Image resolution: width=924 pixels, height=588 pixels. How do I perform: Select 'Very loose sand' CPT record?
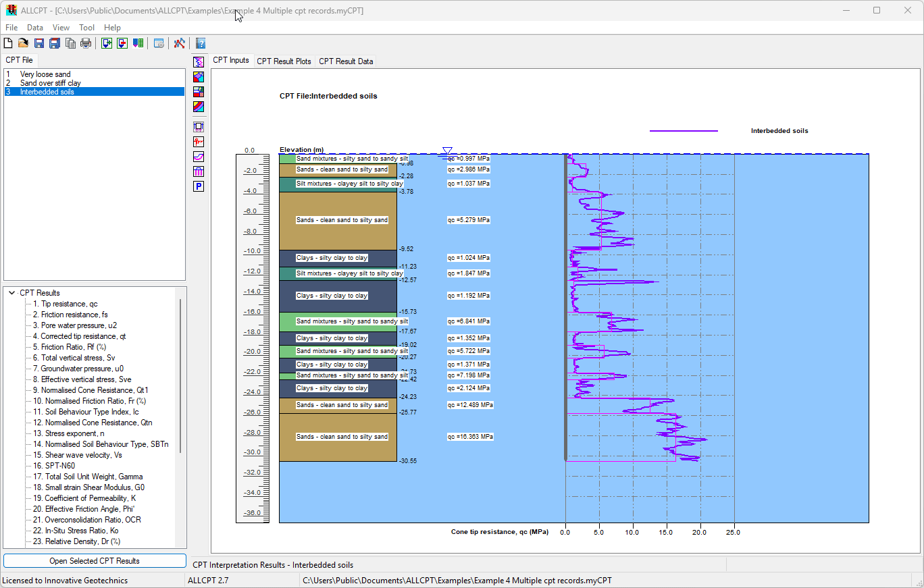[95, 74]
